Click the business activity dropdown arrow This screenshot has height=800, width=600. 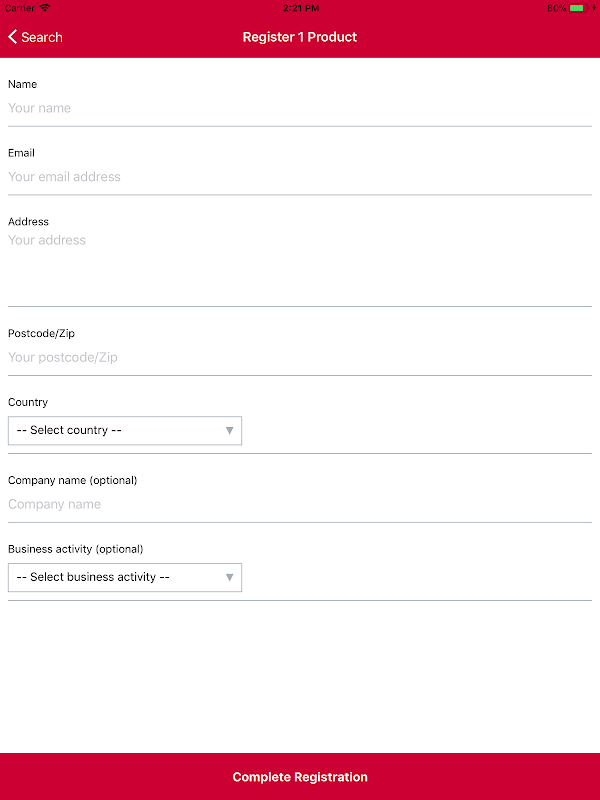click(x=229, y=577)
